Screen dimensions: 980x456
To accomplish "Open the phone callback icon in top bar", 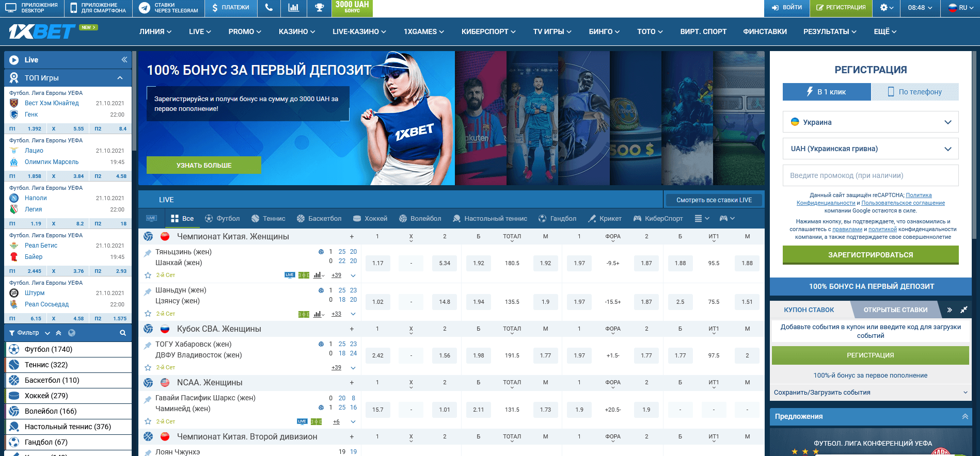I will click(x=268, y=8).
